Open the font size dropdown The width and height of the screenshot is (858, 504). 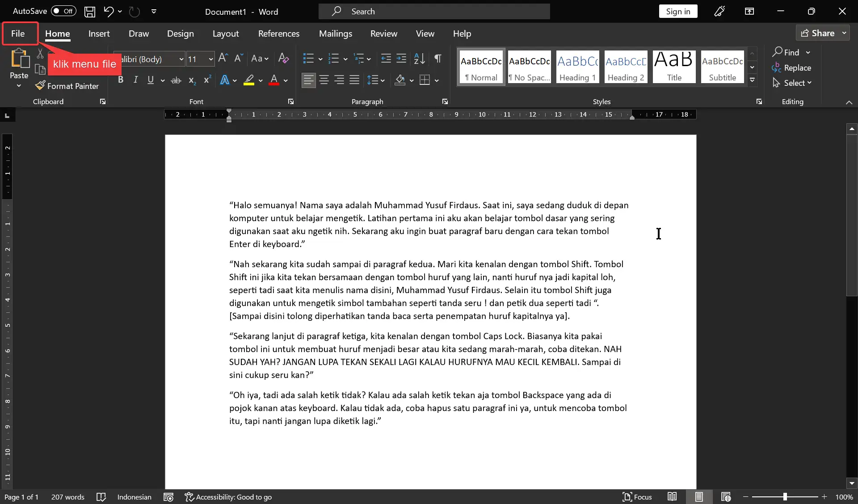point(211,59)
